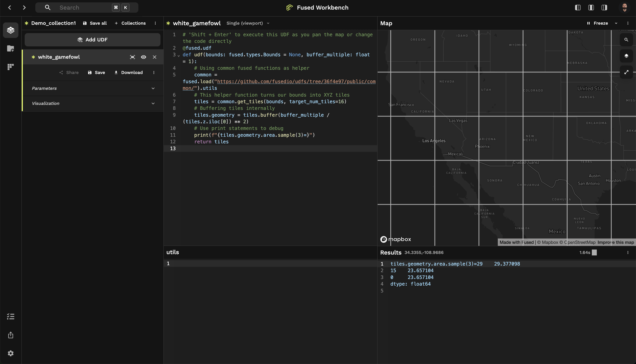Toggle the right panel layout icon
The height and width of the screenshot is (364, 636).
point(604,8)
